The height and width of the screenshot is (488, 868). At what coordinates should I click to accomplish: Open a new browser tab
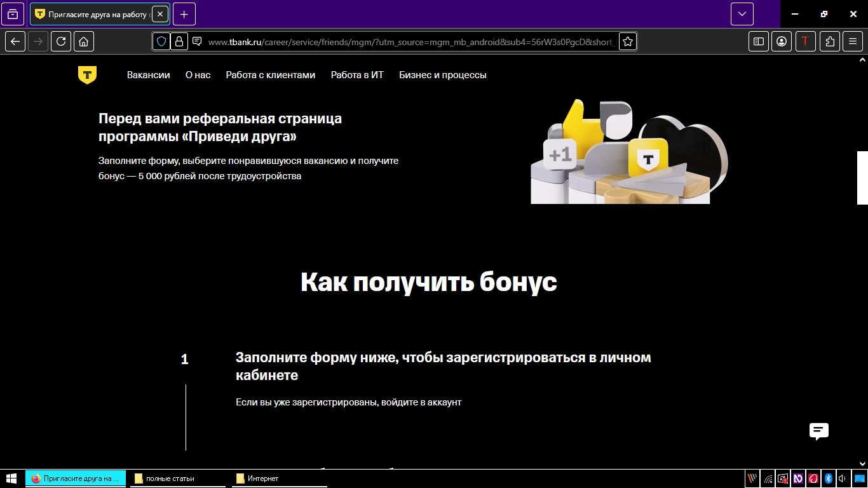(184, 14)
